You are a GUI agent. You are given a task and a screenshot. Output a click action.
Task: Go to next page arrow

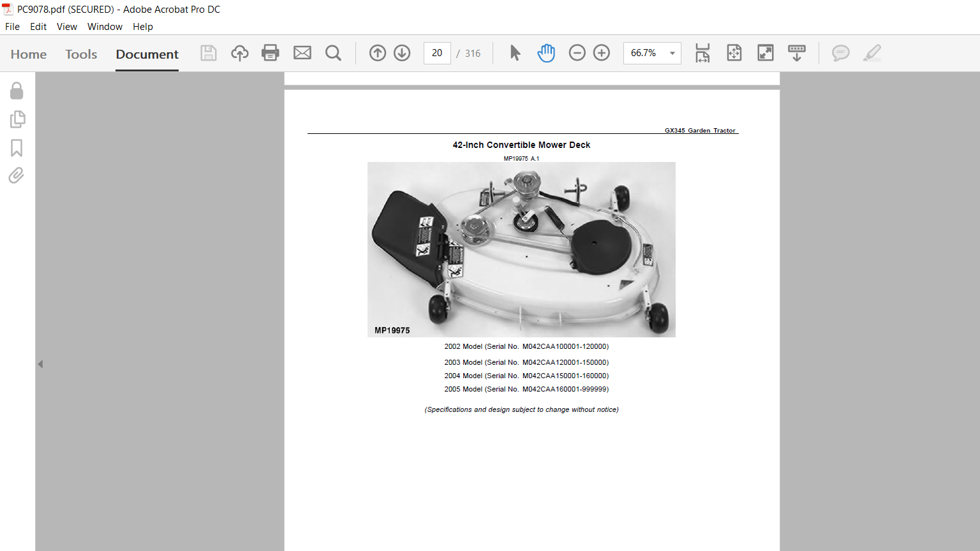click(402, 53)
